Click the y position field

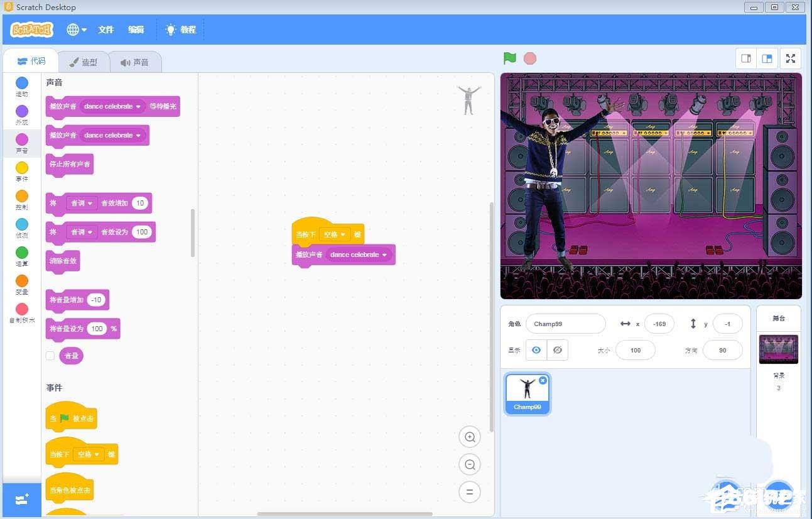pyautogui.click(x=728, y=324)
